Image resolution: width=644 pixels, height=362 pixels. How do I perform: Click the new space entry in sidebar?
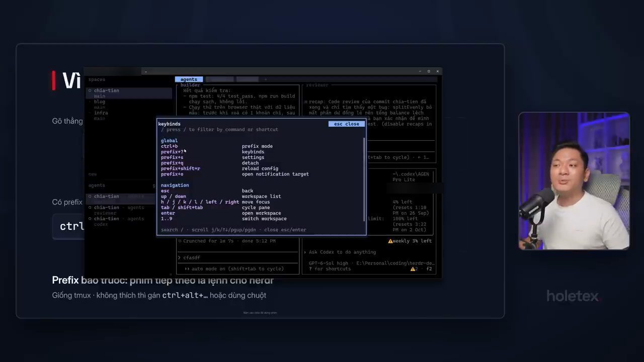click(93, 174)
